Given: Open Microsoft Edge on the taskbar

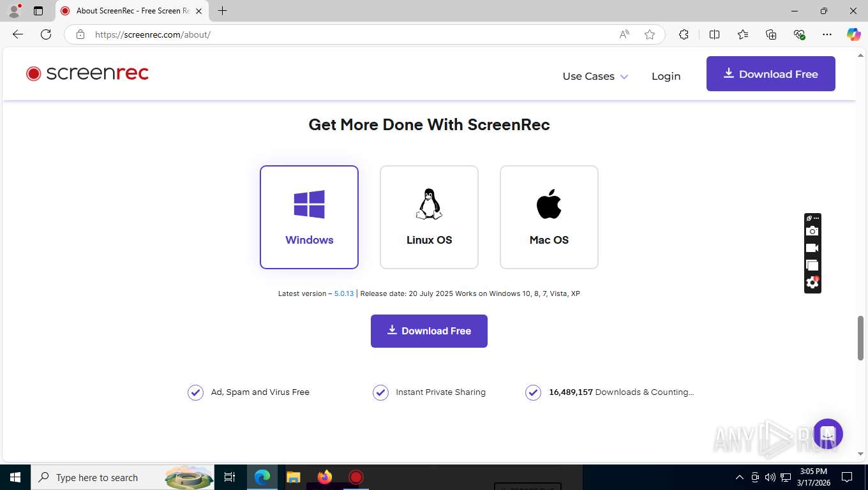Looking at the screenshot, I should tap(262, 477).
